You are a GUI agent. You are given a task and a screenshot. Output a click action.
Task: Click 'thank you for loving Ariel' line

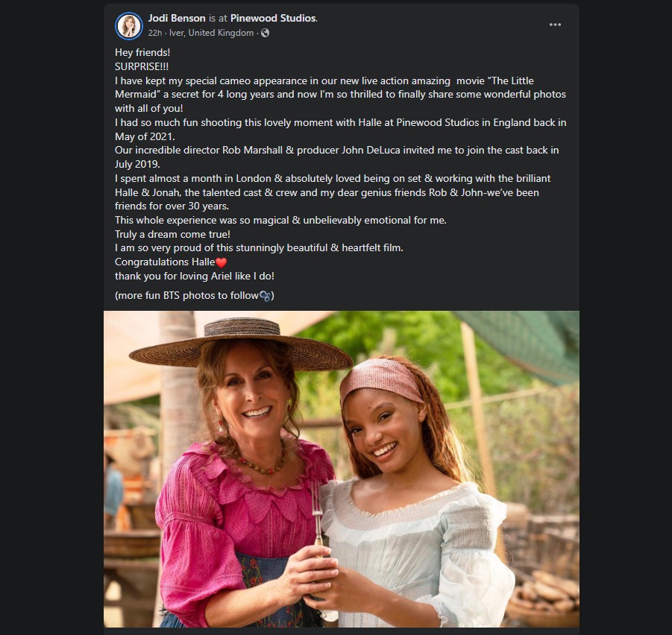click(194, 276)
